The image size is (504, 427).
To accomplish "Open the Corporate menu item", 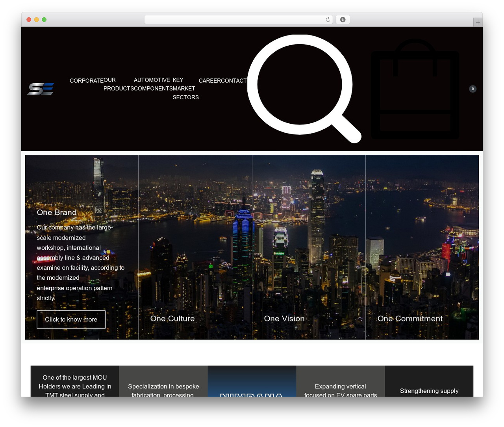I will [87, 81].
